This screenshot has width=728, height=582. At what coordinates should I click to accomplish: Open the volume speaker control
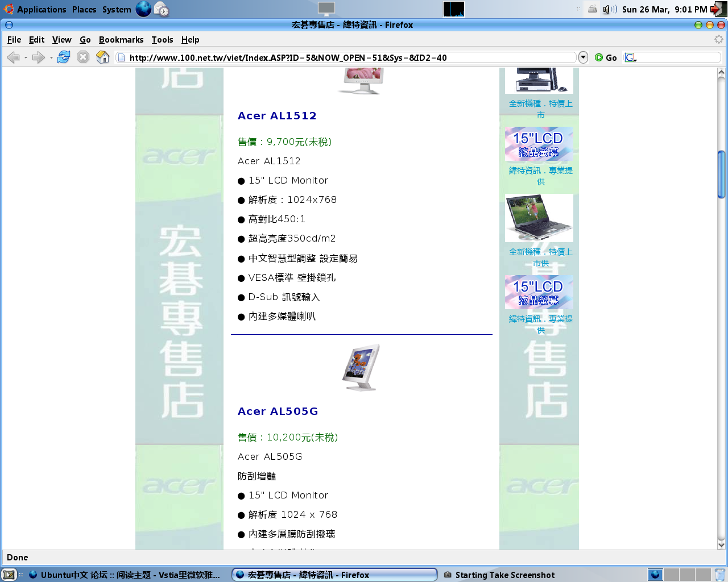pyautogui.click(x=610, y=9)
